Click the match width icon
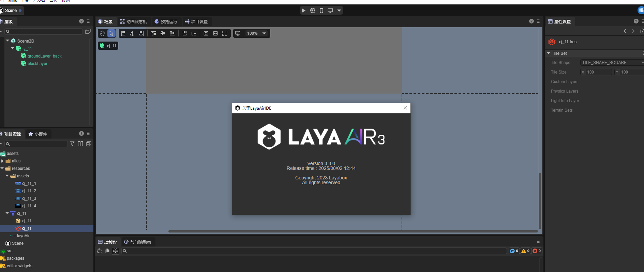Viewport: 644px width, 272px height. (215, 33)
